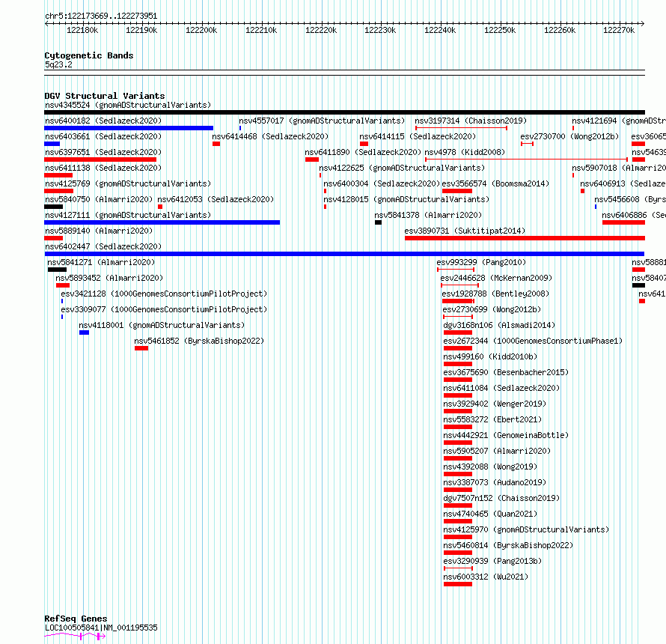Click nsv6412053 Sedlazeck2020 label

tap(216, 199)
